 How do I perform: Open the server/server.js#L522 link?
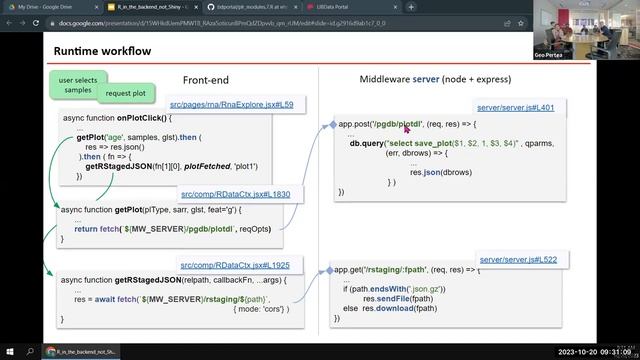point(518,260)
